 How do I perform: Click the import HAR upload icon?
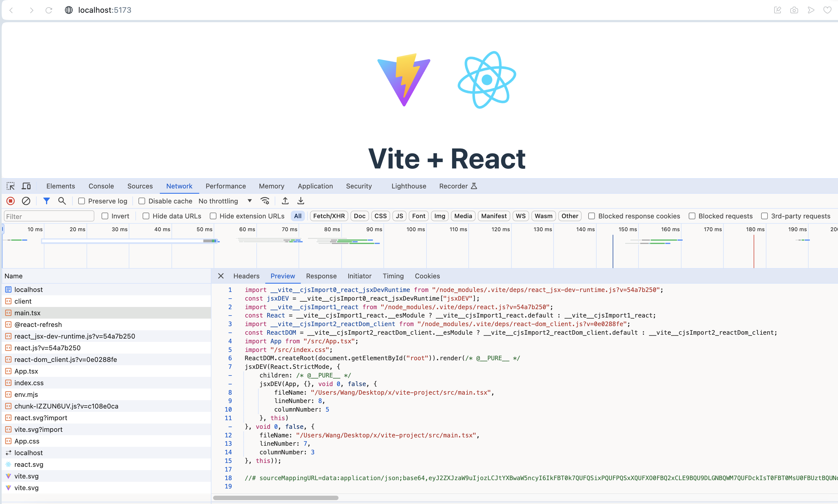click(285, 201)
